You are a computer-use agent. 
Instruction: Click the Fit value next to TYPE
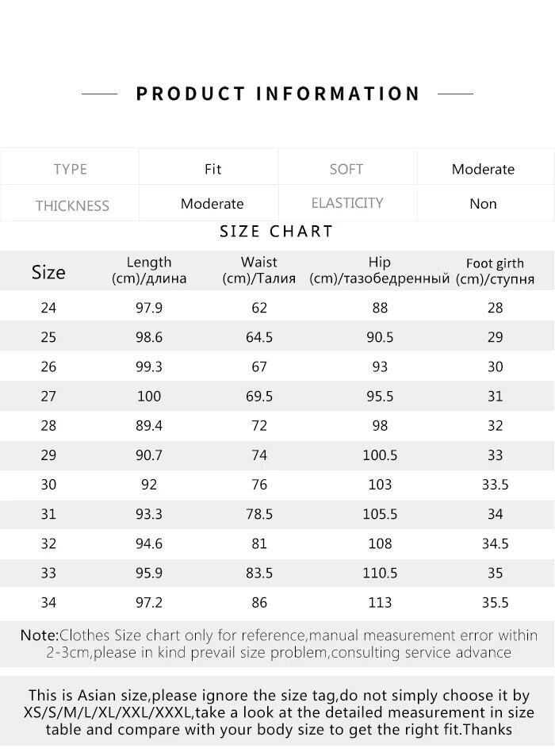point(212,169)
